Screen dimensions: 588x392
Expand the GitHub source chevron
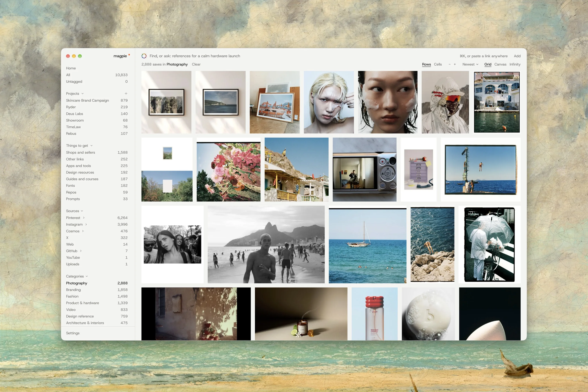[81, 251]
